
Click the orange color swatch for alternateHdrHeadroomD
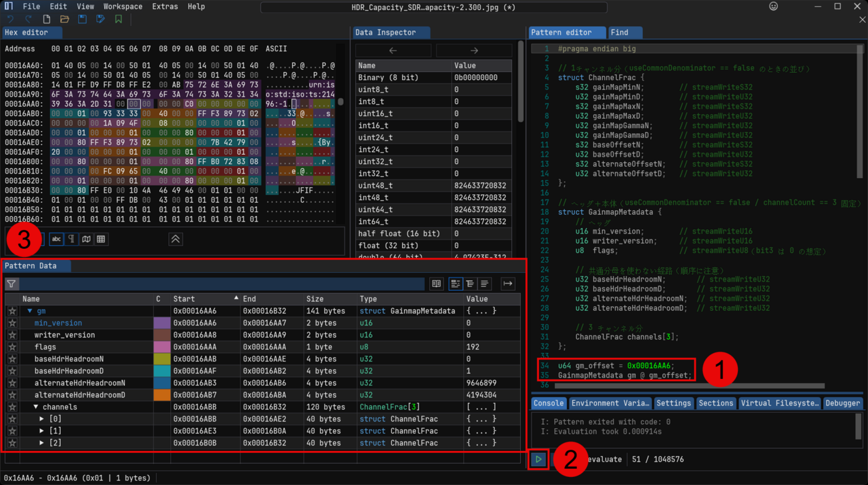click(162, 395)
